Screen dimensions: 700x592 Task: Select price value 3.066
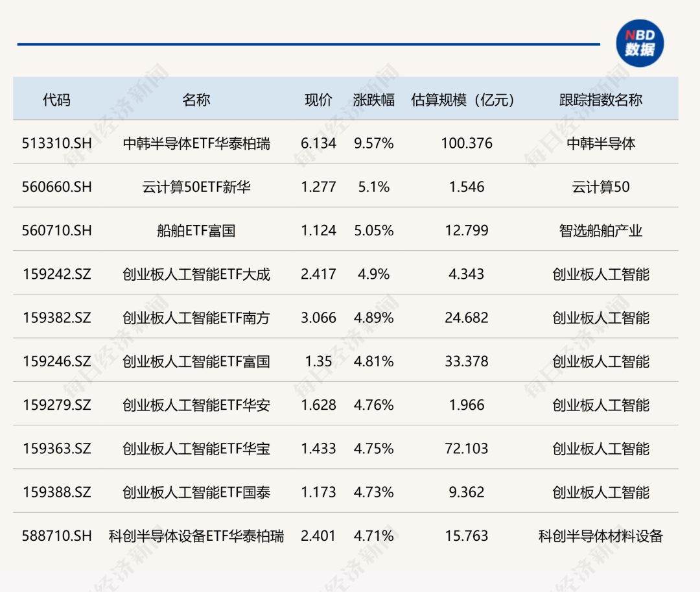click(x=318, y=318)
